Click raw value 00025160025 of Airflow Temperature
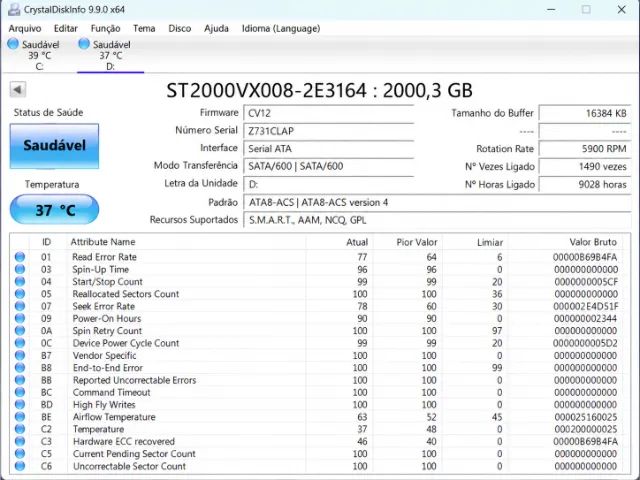Screen dimensions: 640x480 (586, 417)
